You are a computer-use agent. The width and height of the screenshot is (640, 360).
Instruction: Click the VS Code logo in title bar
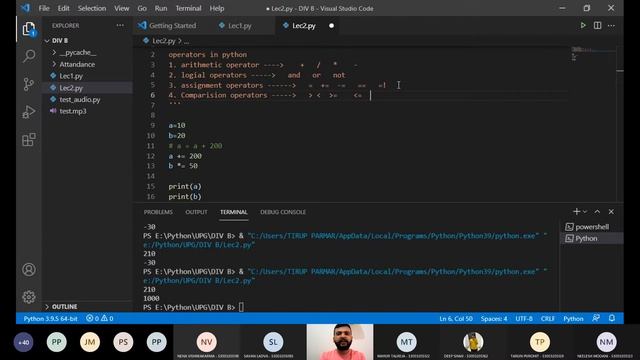(x=25, y=8)
